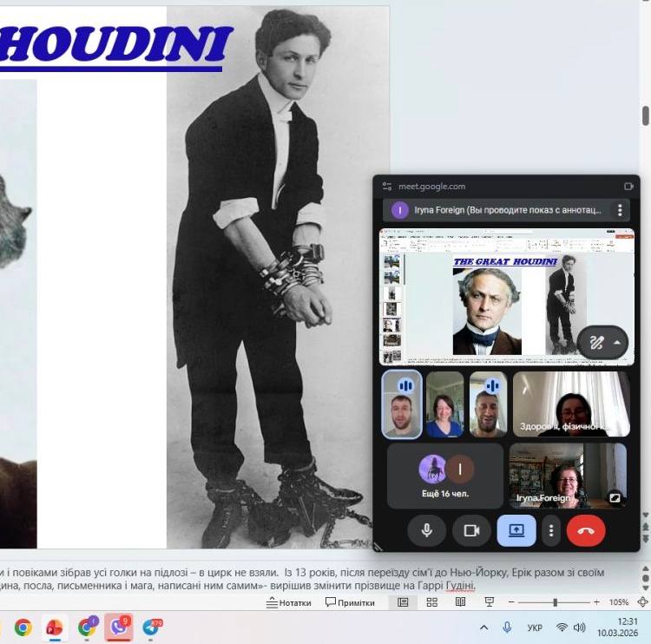Switch to Reading view
The image size is (651, 644).
pos(460,602)
